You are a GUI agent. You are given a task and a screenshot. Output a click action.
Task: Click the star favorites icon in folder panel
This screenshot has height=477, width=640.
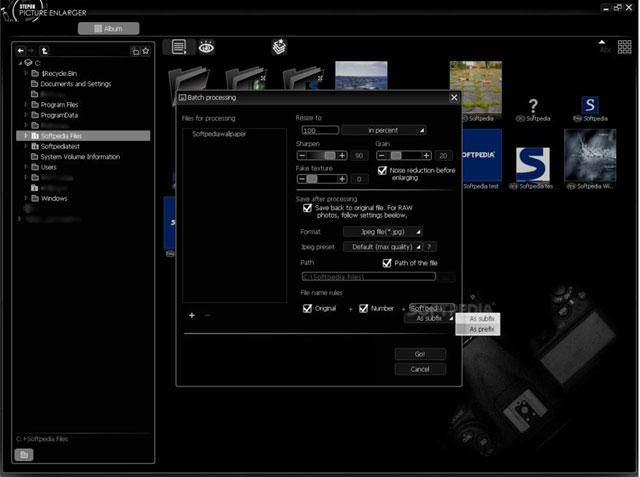[x=146, y=50]
